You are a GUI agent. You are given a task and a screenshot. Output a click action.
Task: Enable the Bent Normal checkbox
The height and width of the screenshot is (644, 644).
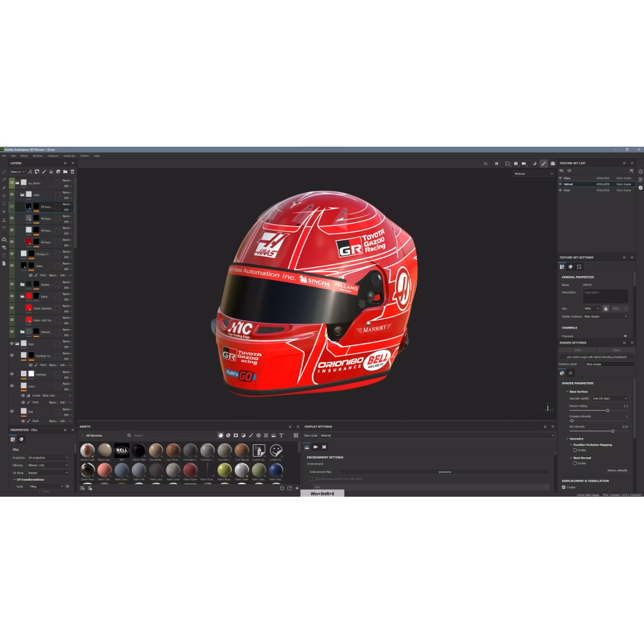[x=575, y=463]
